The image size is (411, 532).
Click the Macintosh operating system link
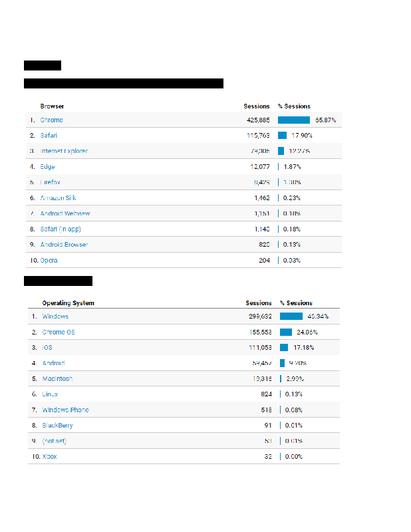click(57, 378)
